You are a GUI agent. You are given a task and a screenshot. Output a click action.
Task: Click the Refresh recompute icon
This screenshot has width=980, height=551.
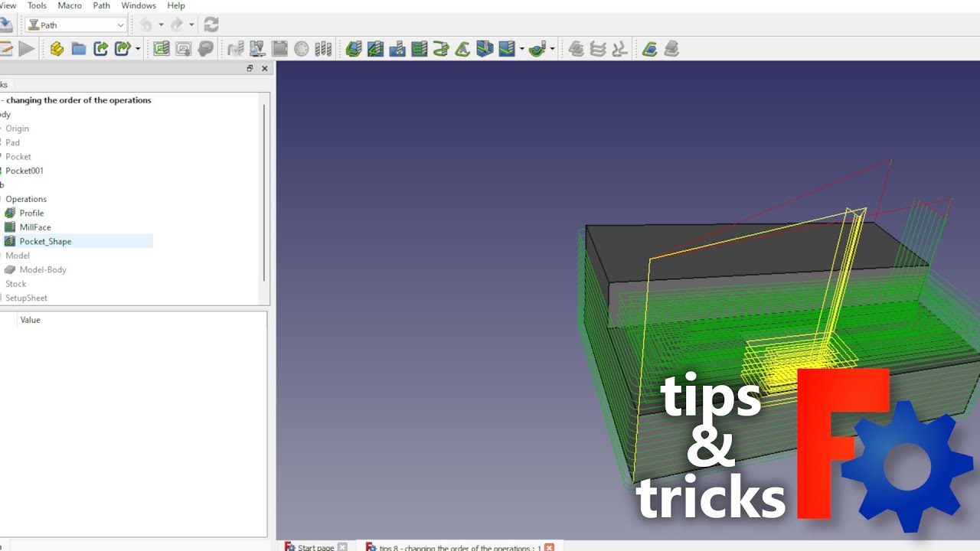point(211,24)
